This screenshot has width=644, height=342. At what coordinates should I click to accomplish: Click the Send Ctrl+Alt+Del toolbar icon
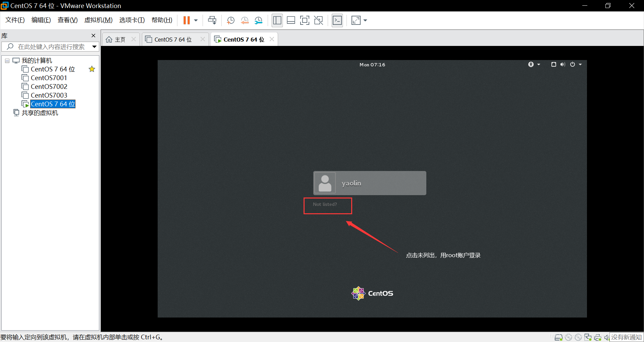212,20
